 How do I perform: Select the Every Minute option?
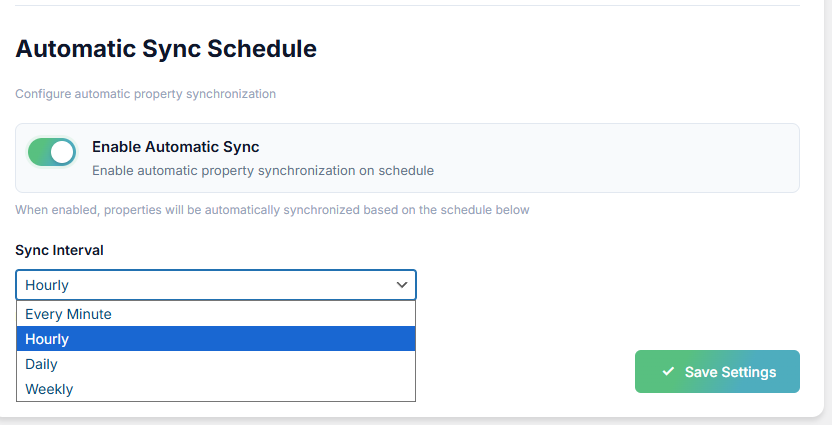[68, 314]
